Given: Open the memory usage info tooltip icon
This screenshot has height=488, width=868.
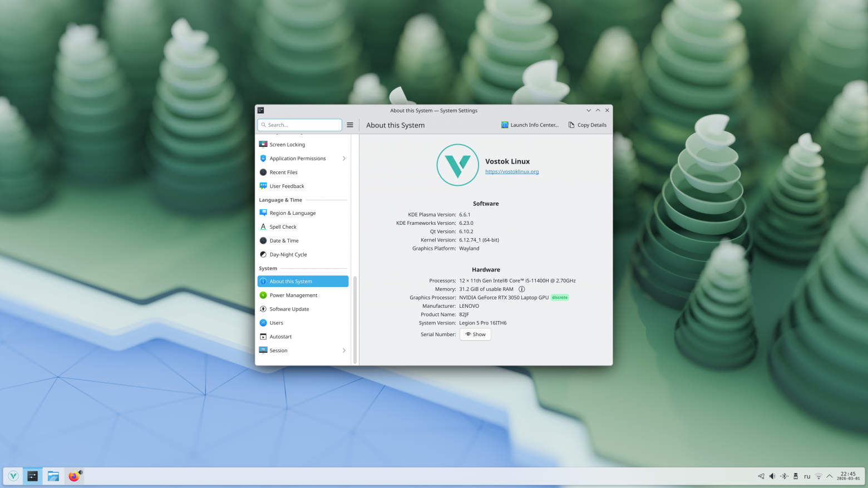Looking at the screenshot, I should tap(521, 289).
